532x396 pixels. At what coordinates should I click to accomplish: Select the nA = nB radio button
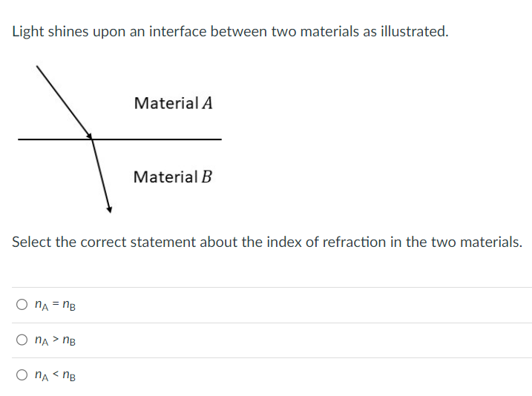click(20, 304)
